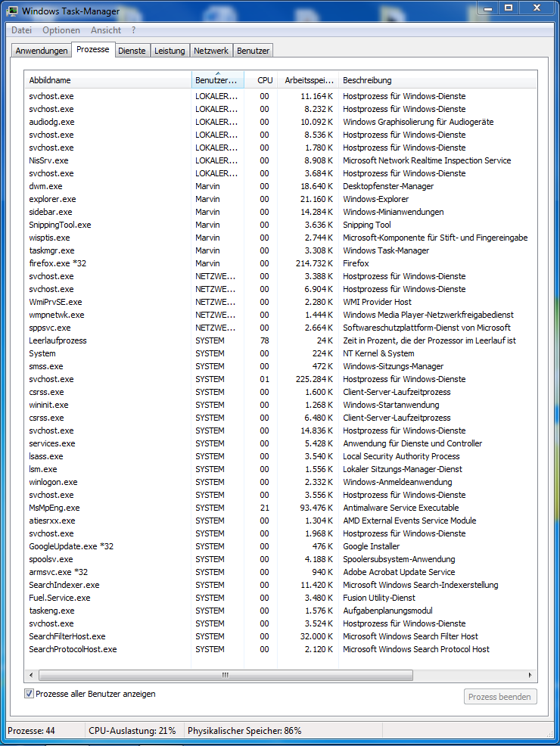Screen dimensions: 560x746
Task: Select the taskeng.exe process
Action: (281, 611)
